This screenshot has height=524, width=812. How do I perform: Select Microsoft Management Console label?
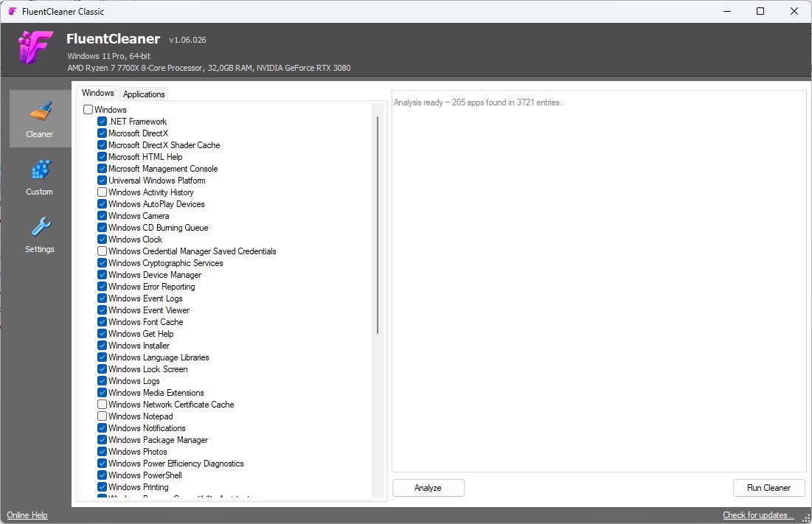click(x=163, y=169)
